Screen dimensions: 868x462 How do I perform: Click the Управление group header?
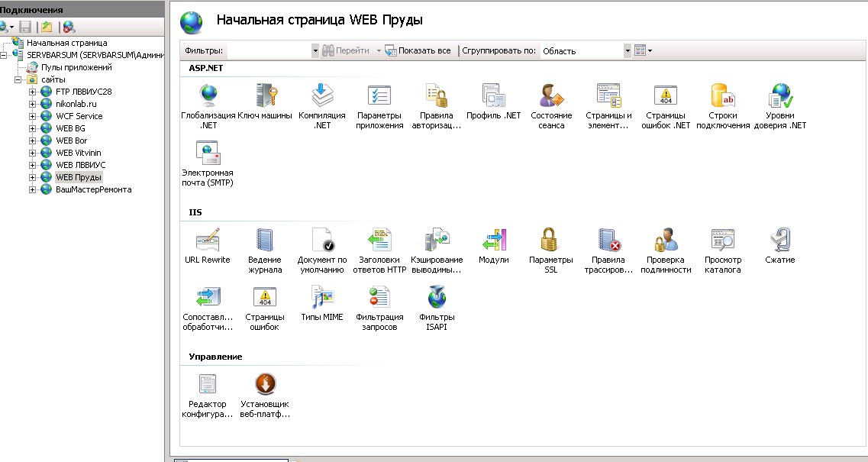coord(215,357)
